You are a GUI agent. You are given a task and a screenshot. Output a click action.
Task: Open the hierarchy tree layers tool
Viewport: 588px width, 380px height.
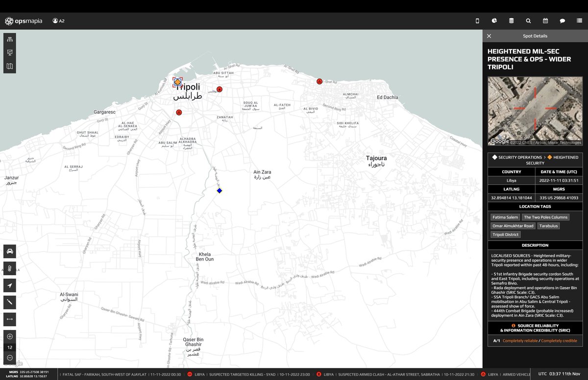(x=10, y=40)
